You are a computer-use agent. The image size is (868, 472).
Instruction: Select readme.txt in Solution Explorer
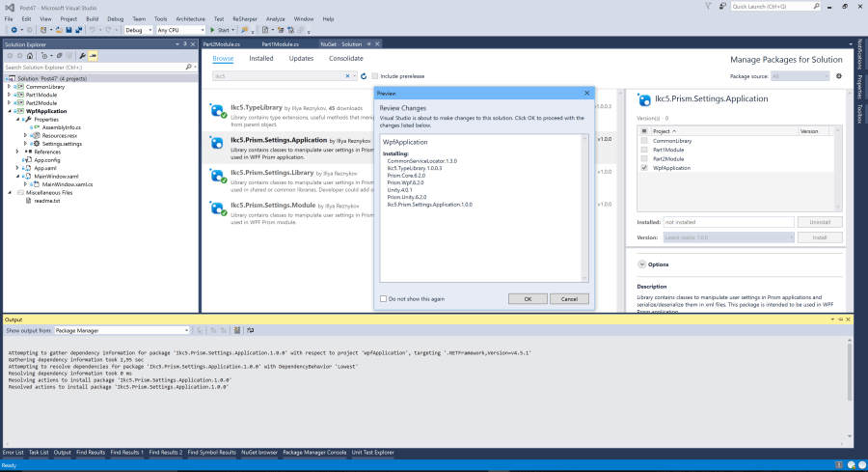(46, 201)
